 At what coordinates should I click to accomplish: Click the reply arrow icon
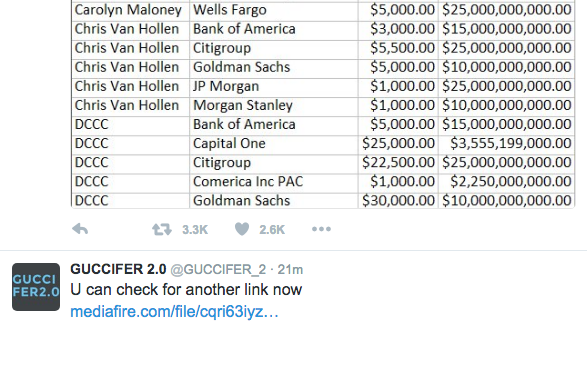[80, 229]
